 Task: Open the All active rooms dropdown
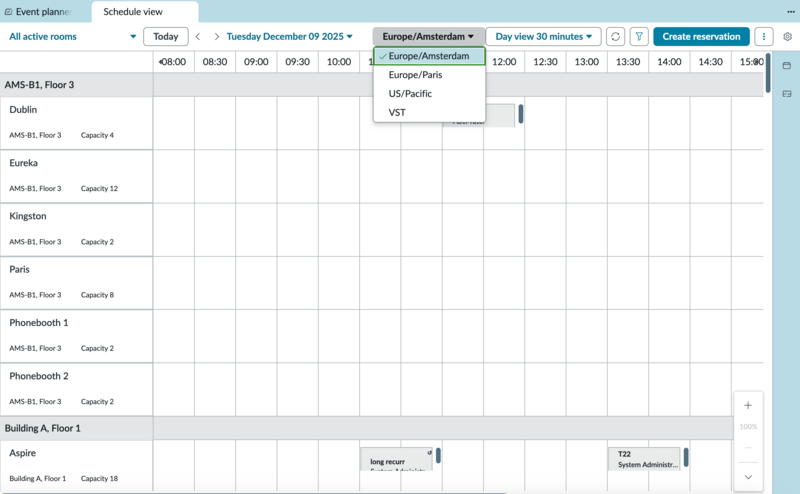coord(72,37)
